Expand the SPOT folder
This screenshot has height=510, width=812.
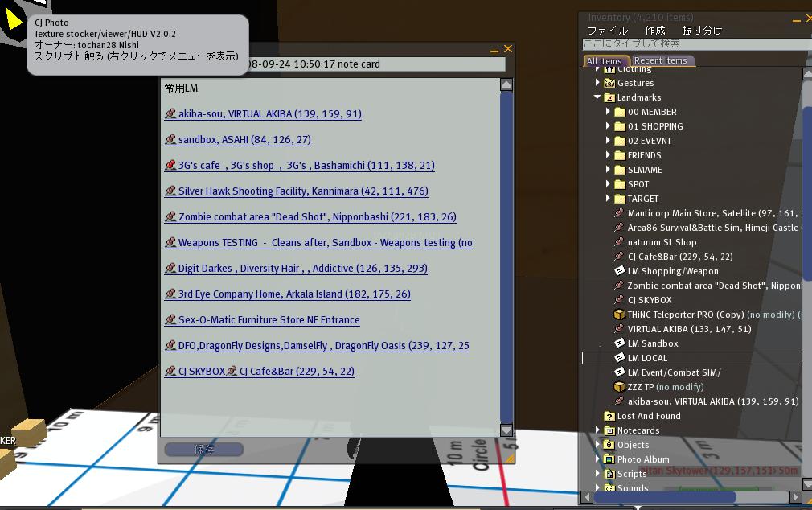608,184
